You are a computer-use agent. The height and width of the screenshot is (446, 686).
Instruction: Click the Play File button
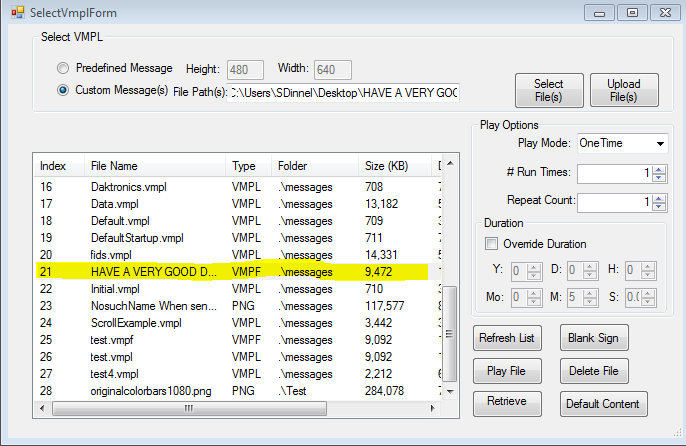click(x=507, y=372)
